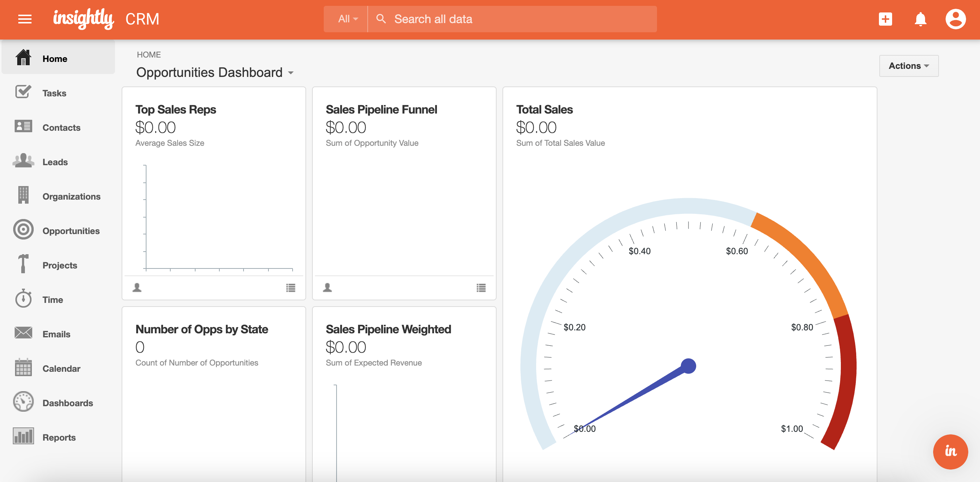Click Count of Number of Opportunities subtitle

point(197,363)
